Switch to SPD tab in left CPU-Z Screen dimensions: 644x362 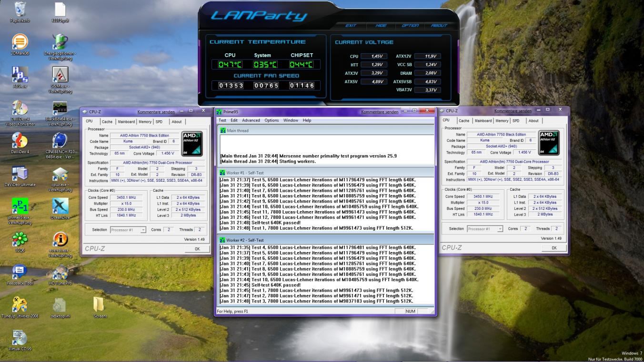coord(159,122)
